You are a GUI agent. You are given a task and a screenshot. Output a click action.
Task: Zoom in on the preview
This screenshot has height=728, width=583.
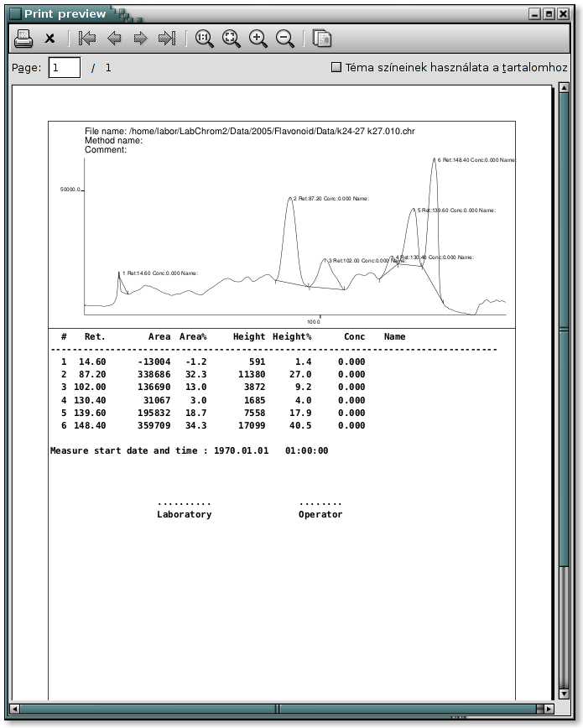tap(258, 38)
